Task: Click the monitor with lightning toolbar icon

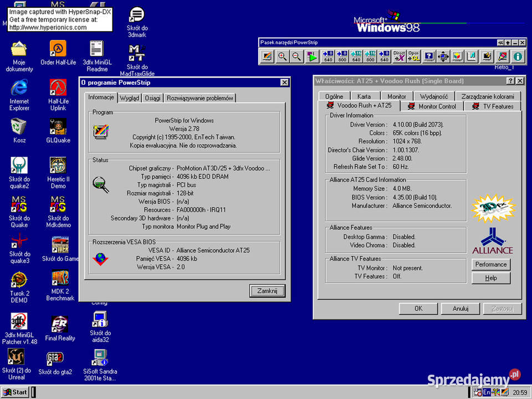Action: 487,57
